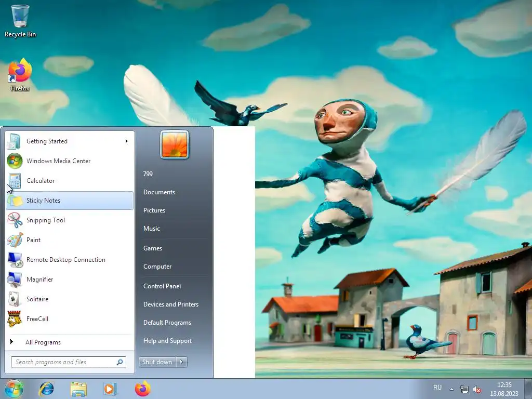Click the muted volume tray icon
This screenshot has width=532, height=399.
click(x=477, y=389)
